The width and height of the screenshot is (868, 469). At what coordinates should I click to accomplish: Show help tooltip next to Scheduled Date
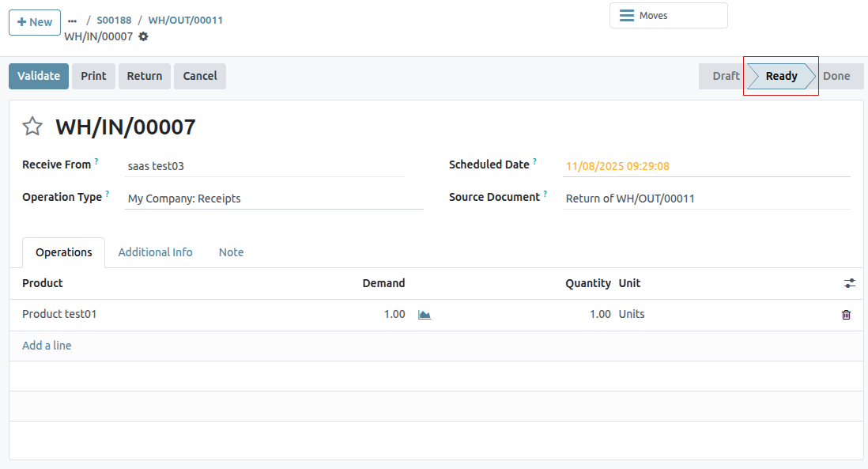[x=534, y=161]
